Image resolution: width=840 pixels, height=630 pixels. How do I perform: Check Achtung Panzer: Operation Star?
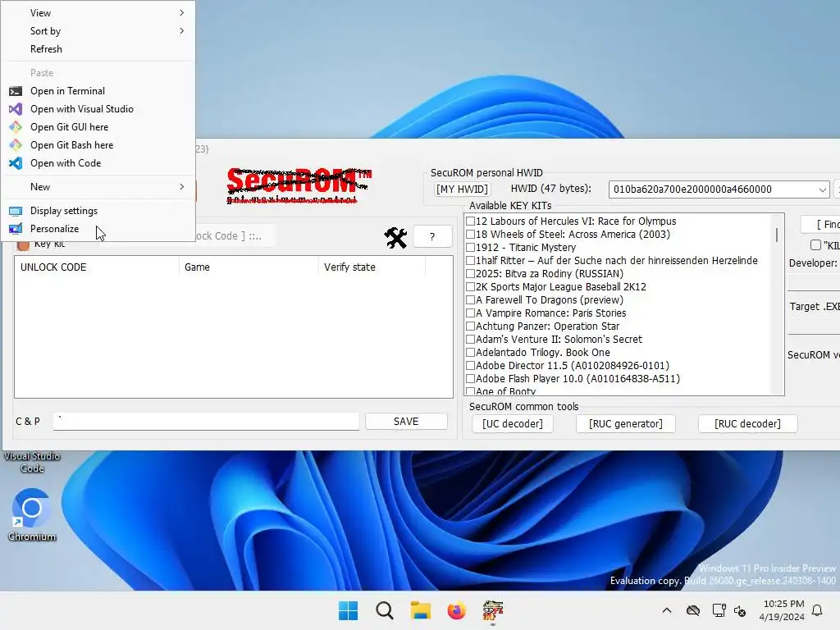coord(470,326)
